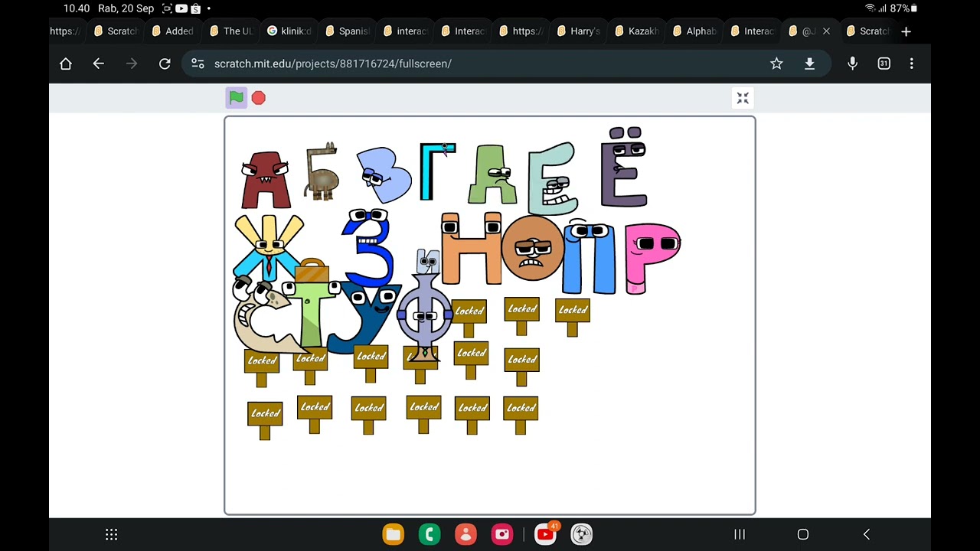Screen dimensions: 980x551
Task: Click the brown round letter О character
Action: tap(533, 248)
